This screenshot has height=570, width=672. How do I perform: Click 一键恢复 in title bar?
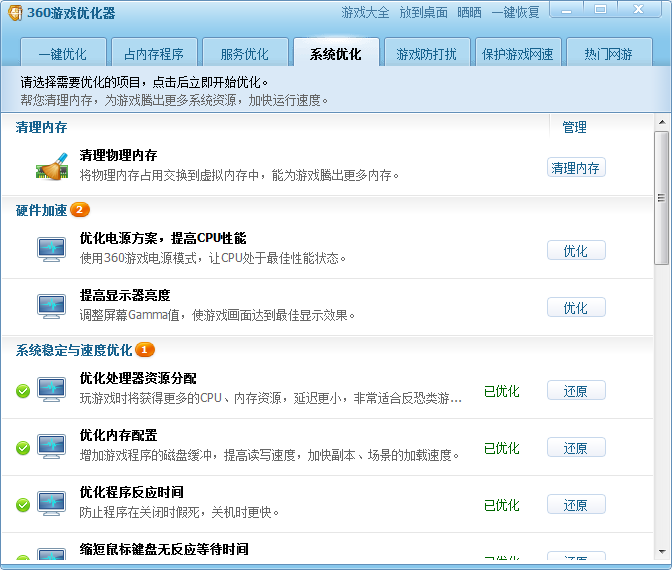[516, 13]
